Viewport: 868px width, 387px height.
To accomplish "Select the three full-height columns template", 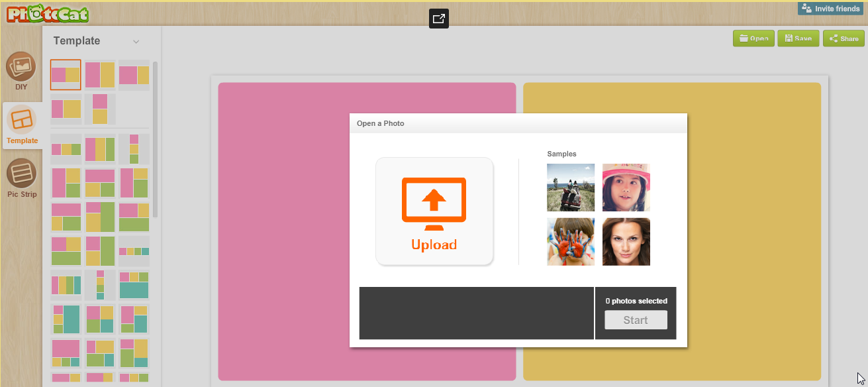I will coord(100,149).
